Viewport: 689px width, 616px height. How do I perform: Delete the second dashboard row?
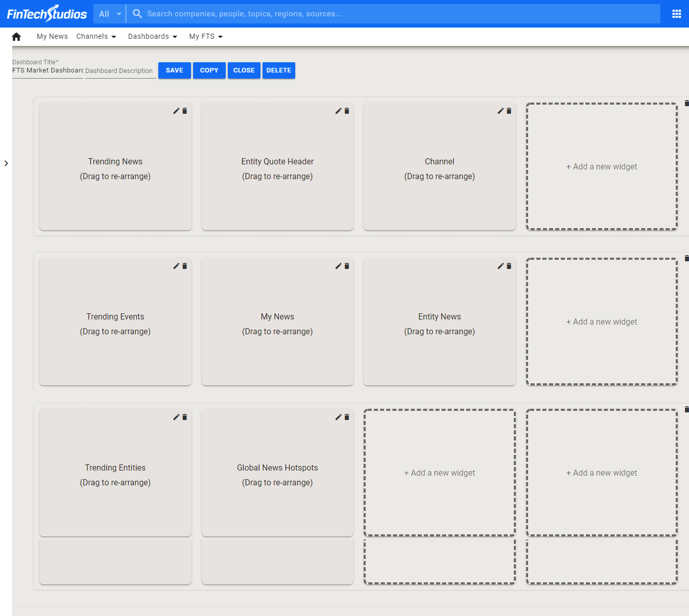(x=686, y=258)
